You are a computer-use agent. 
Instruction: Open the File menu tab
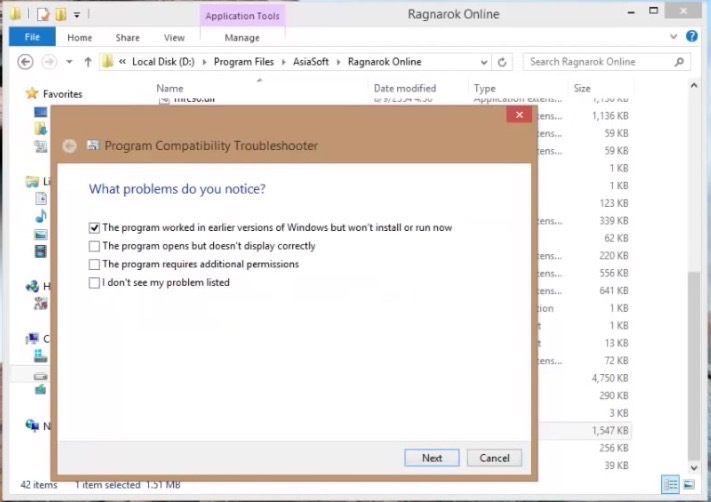click(x=32, y=37)
